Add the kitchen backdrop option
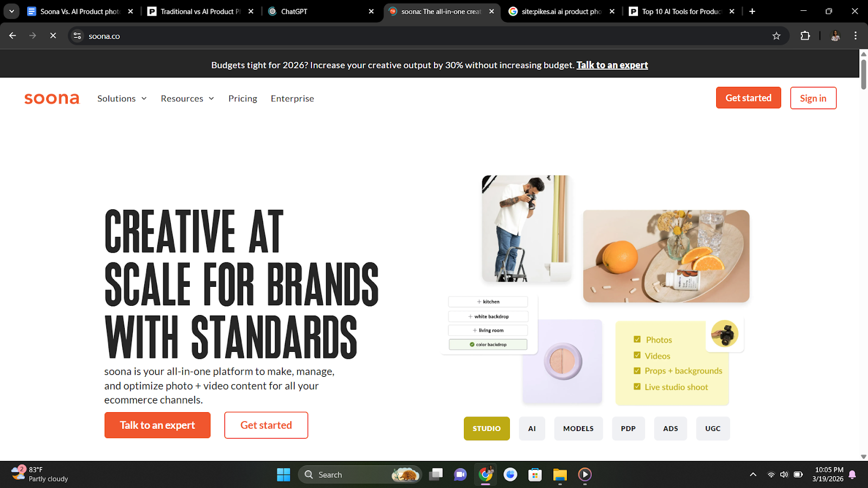868x488 pixels. tap(488, 301)
